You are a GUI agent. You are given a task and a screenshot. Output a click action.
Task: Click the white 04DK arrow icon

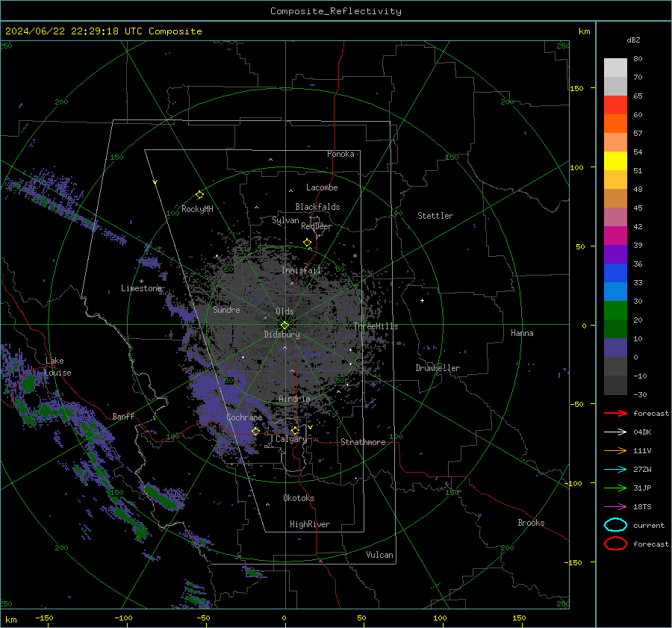point(615,432)
